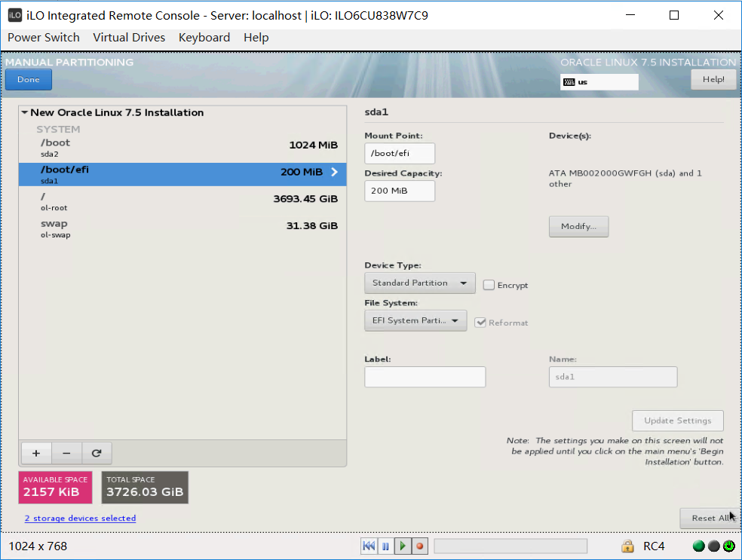Screen dimensions: 742x560
Task: Open the Virtual Drives menu
Action: point(129,37)
